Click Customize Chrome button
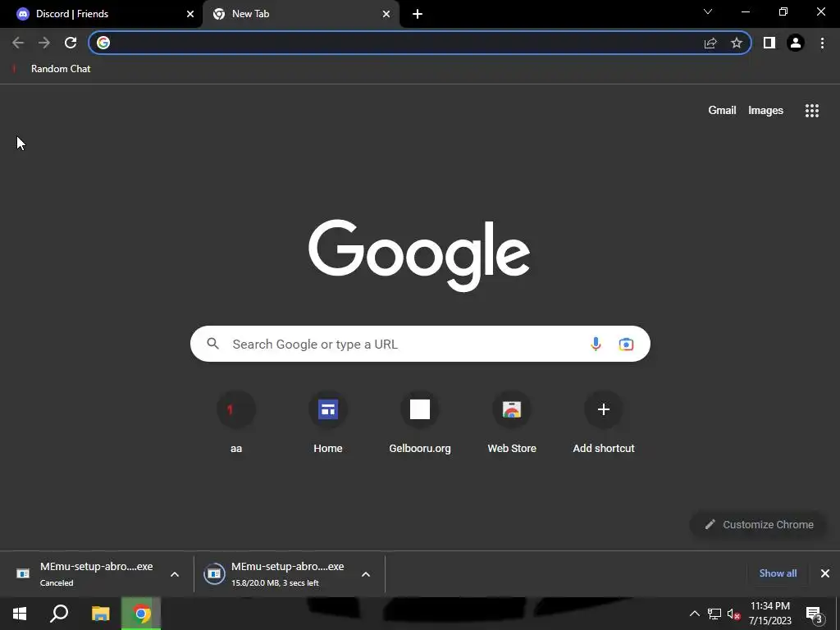The width and height of the screenshot is (840, 630). click(759, 524)
